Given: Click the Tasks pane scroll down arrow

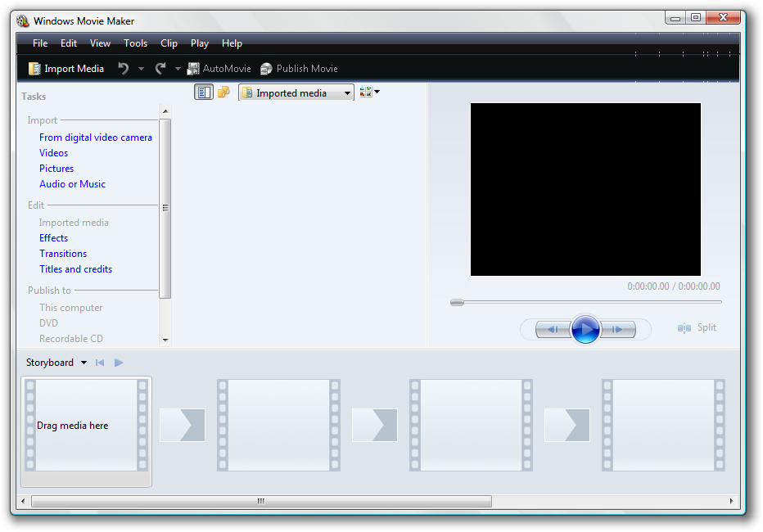Looking at the screenshot, I should coord(165,340).
